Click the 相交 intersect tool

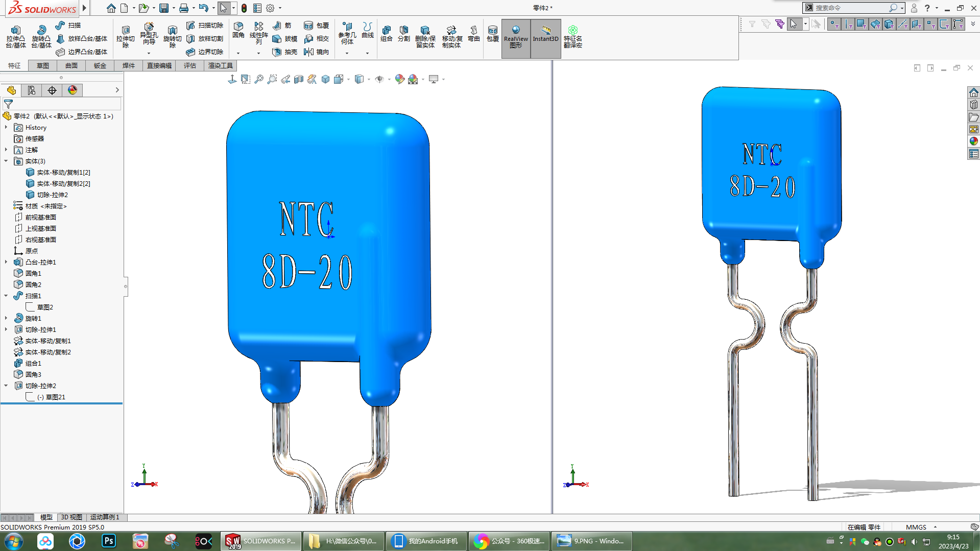[316, 38]
